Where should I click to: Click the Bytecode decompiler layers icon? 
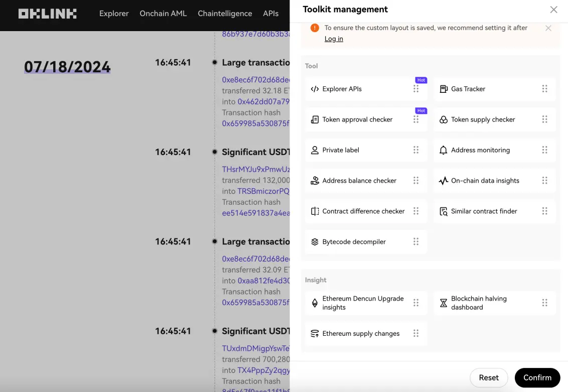(315, 242)
